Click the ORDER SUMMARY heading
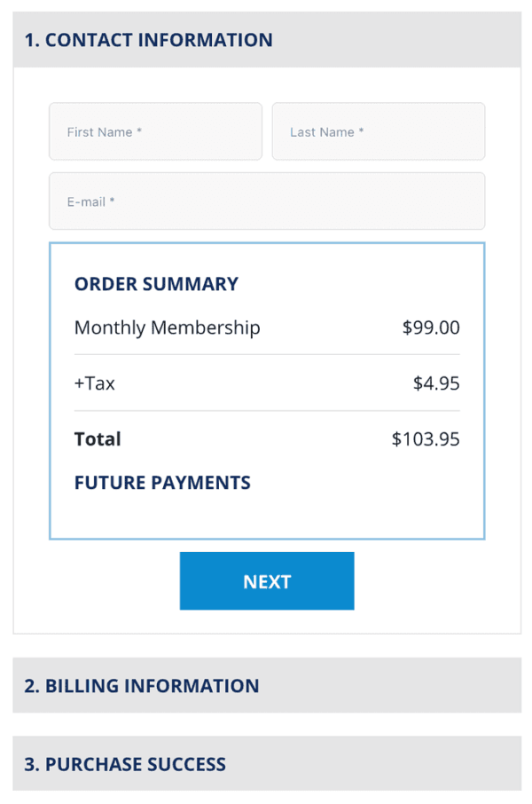Image resolution: width=532 pixels, height=804 pixels. click(x=155, y=284)
